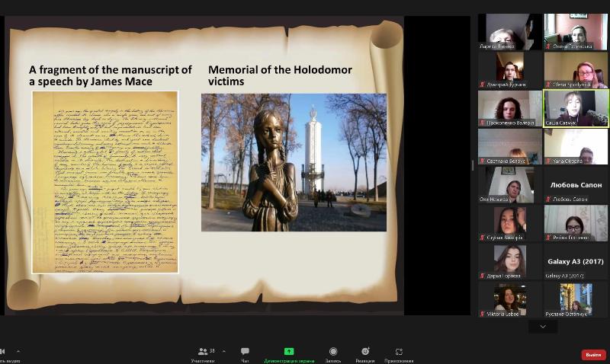Open the Чат chat panel
The width and height of the screenshot is (610, 364).
point(245,354)
